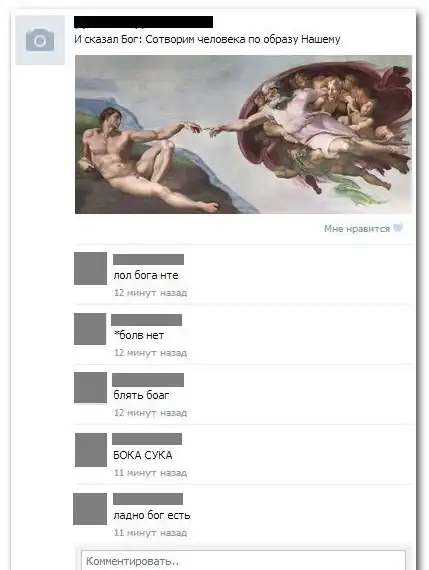Open avatar of commenter who wrote *болв нет
The image size is (429, 570).
90,329
